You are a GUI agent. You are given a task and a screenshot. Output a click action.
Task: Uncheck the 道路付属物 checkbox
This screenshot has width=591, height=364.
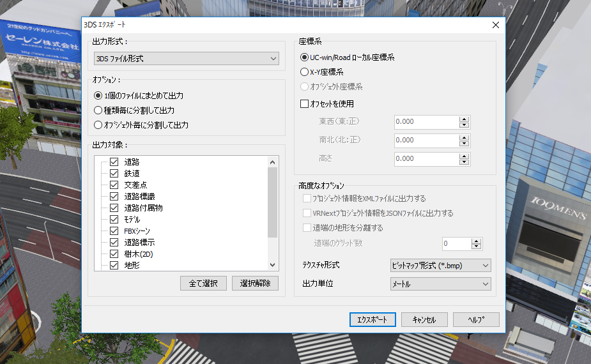tap(114, 208)
